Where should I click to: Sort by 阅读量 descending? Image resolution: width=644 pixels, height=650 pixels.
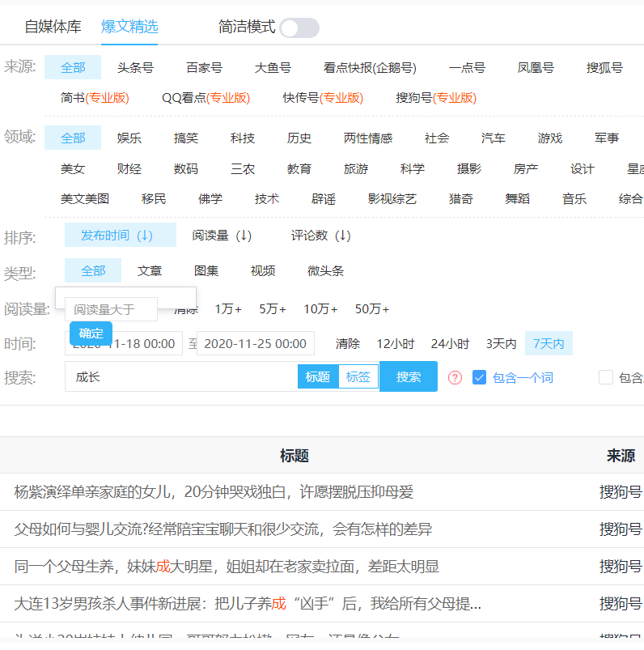(x=222, y=236)
